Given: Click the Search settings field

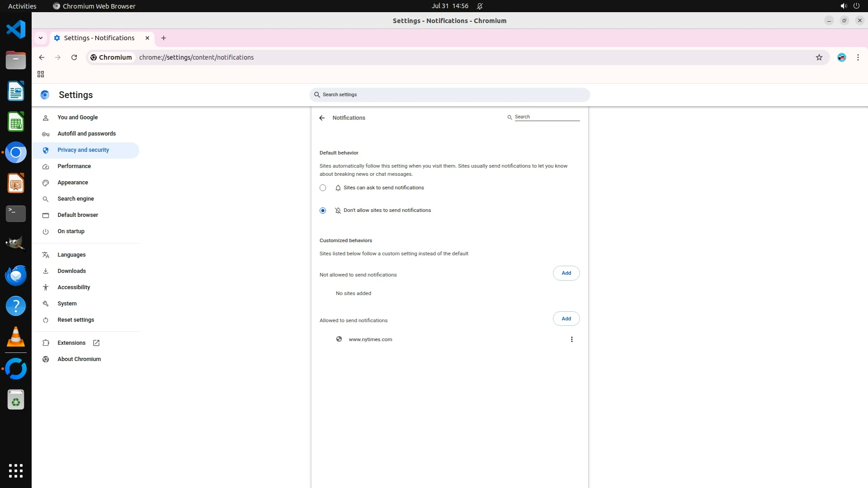Looking at the screenshot, I should click(449, 95).
